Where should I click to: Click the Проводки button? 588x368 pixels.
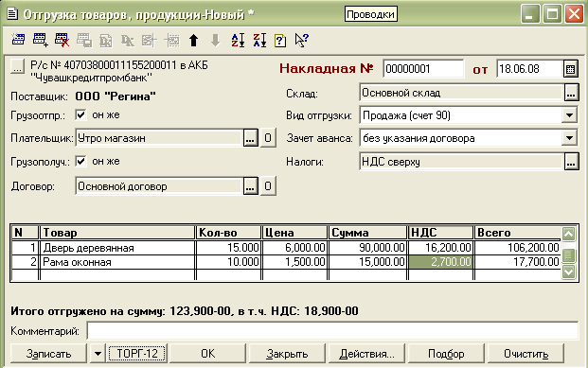point(370,14)
